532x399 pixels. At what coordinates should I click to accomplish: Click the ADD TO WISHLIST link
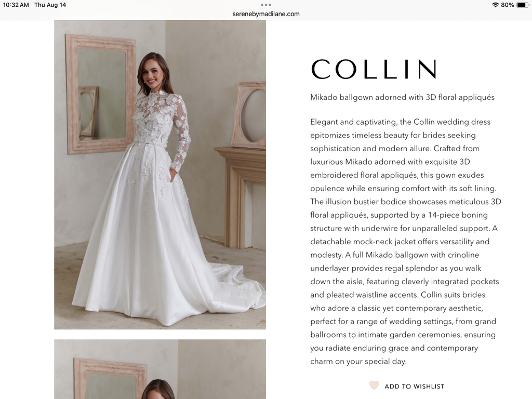pos(414,386)
